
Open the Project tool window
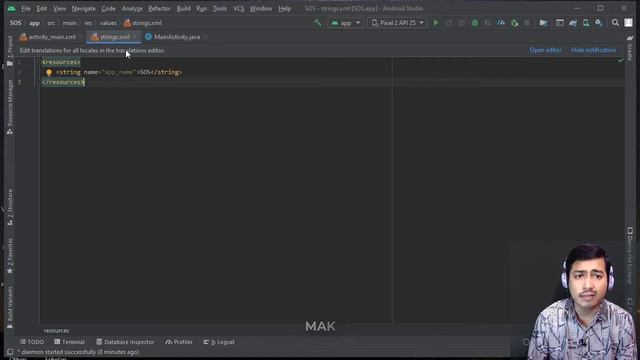[x=10, y=51]
